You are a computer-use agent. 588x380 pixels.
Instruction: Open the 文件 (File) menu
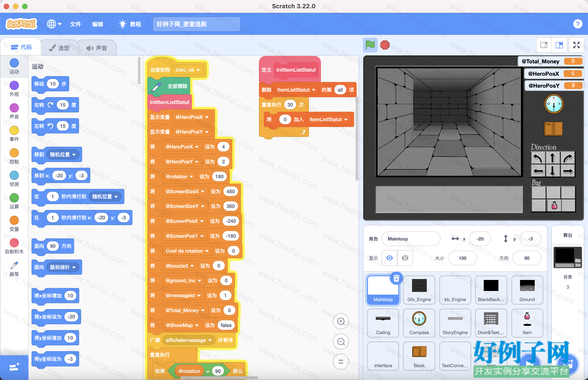[75, 24]
